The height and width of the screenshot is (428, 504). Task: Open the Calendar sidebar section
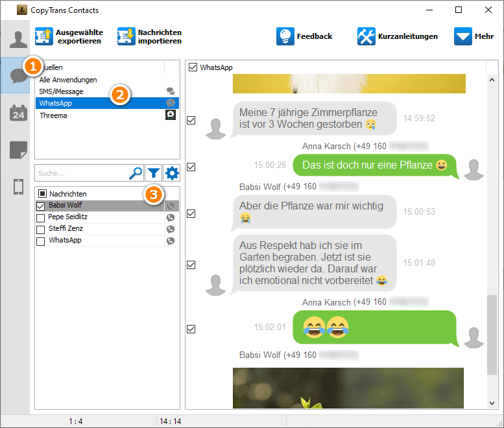pos(18,113)
